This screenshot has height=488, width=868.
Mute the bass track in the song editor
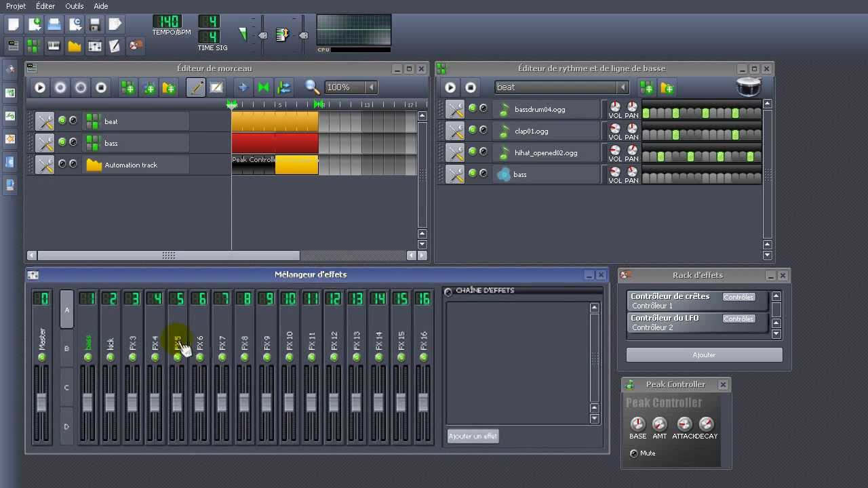(x=62, y=142)
